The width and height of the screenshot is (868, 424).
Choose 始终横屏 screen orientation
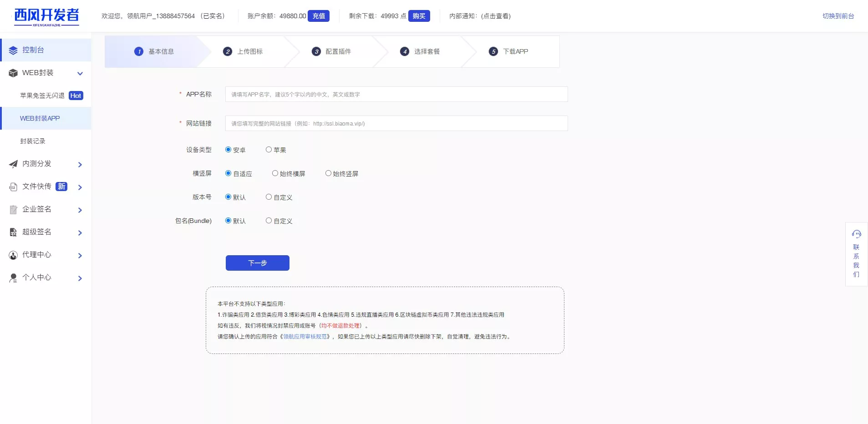point(275,173)
